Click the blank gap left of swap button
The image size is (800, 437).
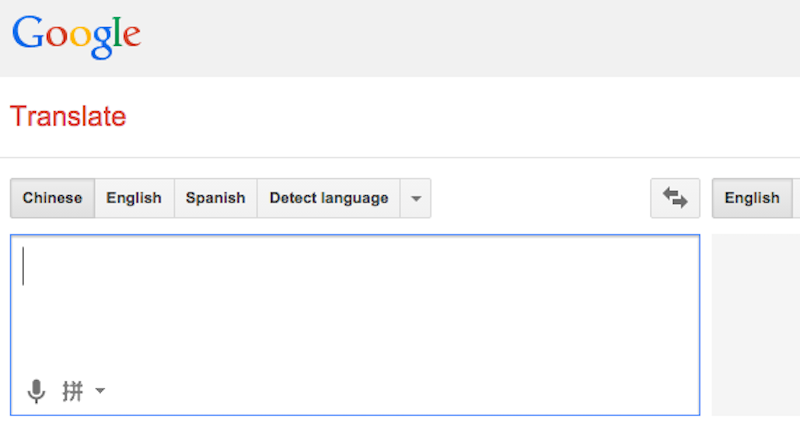click(540, 198)
